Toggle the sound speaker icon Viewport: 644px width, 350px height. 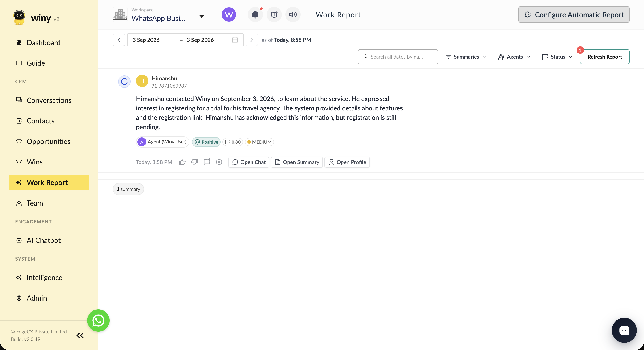pyautogui.click(x=293, y=15)
